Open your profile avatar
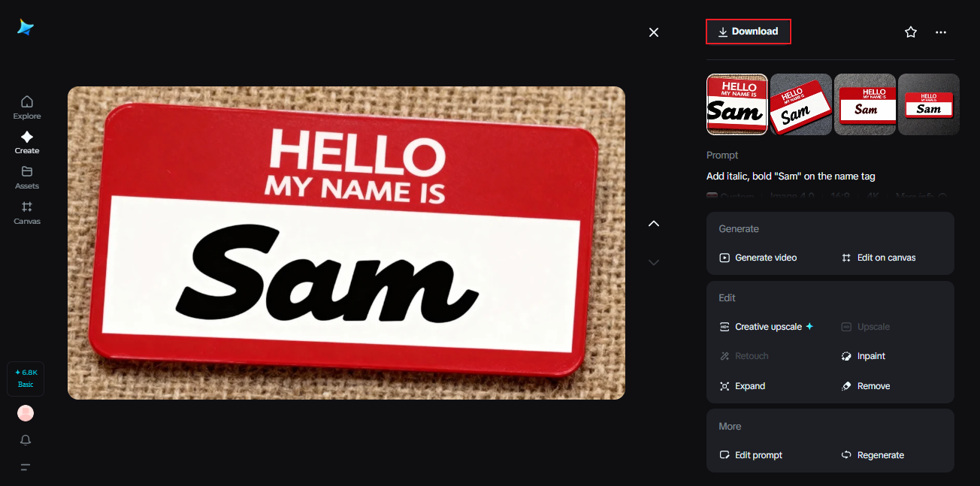980x486 pixels. coord(25,412)
